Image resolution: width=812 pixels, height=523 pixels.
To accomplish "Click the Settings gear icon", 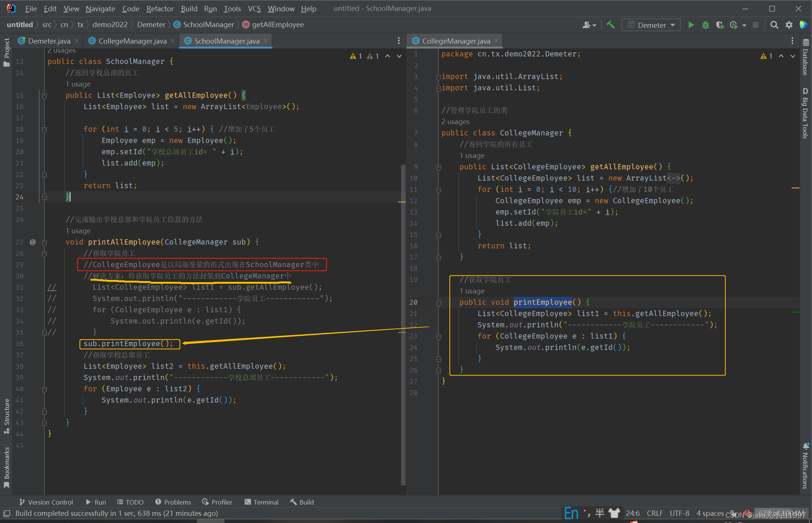I will (789, 24).
